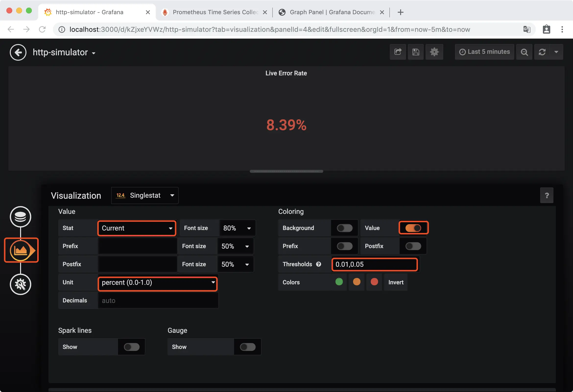Screen dimensions: 573x392
Task: Open the Queries tab database icon
Action: click(21, 217)
